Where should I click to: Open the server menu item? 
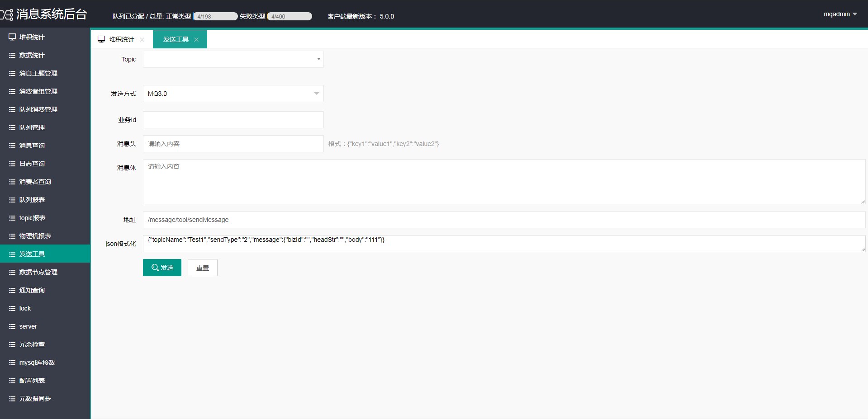(45, 326)
